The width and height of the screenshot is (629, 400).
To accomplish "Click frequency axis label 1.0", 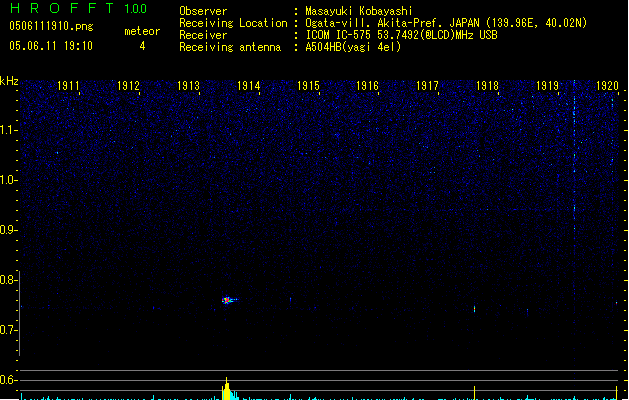I will (x=8, y=180).
